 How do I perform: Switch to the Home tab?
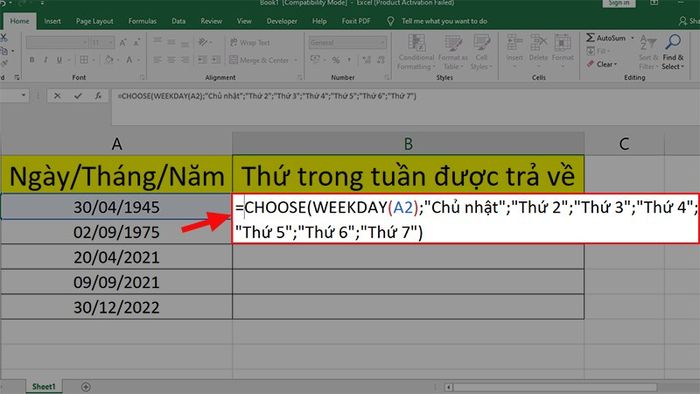(x=20, y=21)
